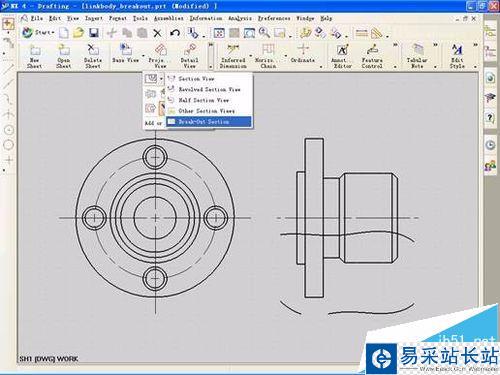
Task: Click the copy icon
Action: click(x=127, y=33)
